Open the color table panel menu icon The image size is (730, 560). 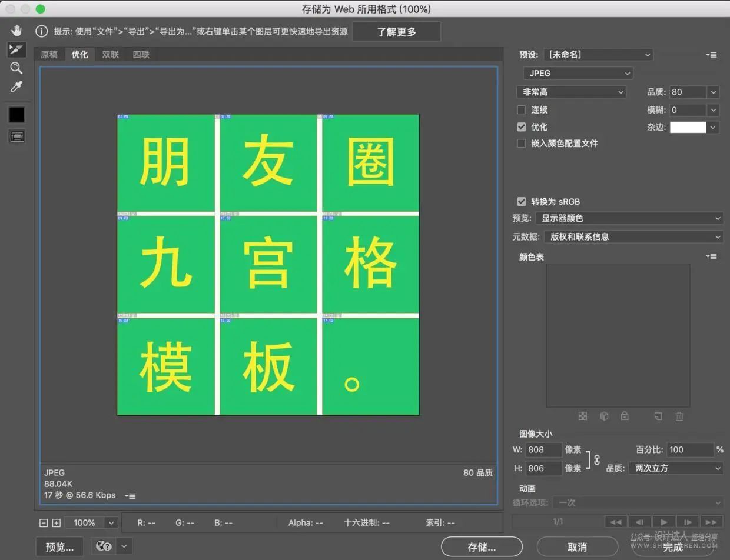[712, 256]
